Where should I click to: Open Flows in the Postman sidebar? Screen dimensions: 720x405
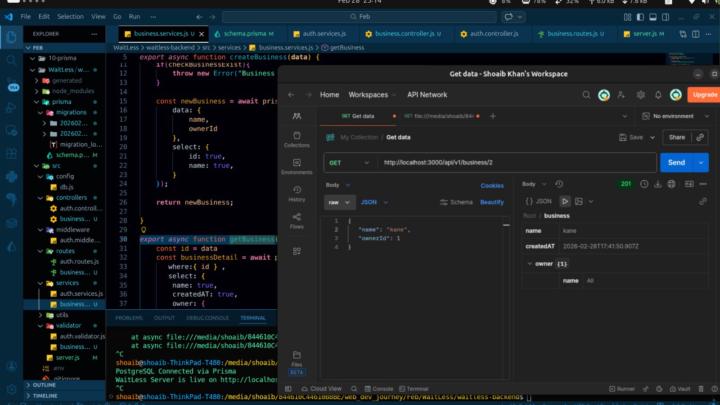pyautogui.click(x=297, y=221)
